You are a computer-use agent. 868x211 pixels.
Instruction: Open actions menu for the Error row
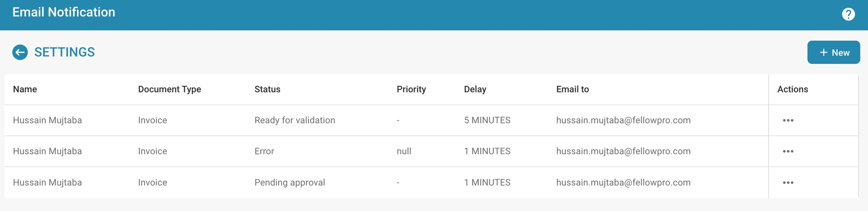click(788, 151)
